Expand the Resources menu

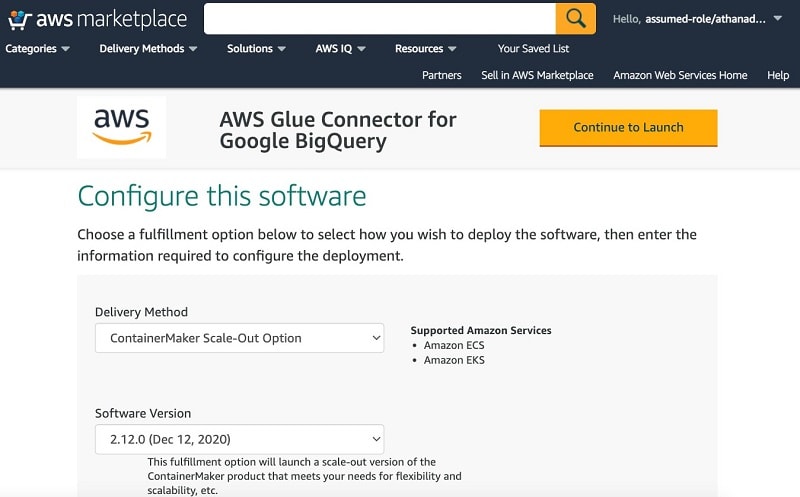425,48
